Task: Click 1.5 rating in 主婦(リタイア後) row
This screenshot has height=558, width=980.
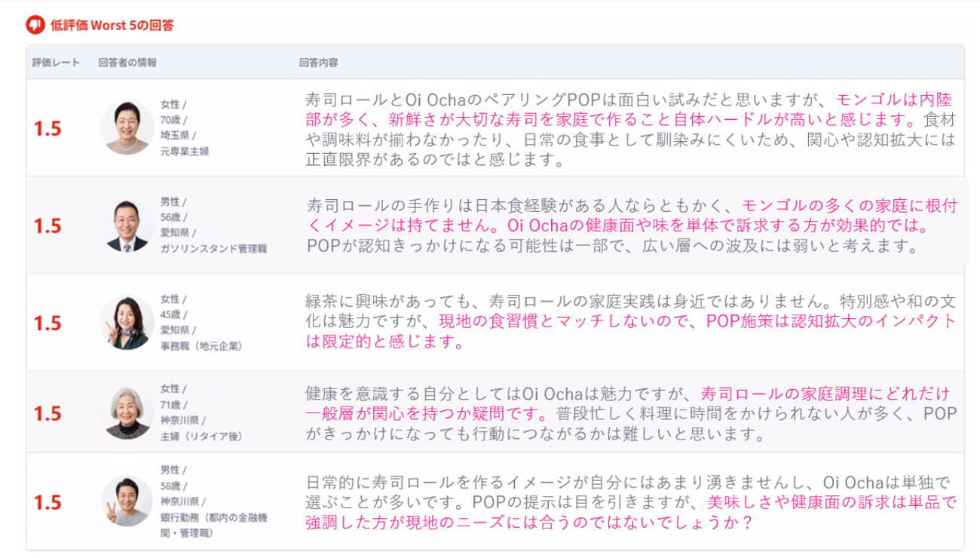Action: tap(47, 414)
